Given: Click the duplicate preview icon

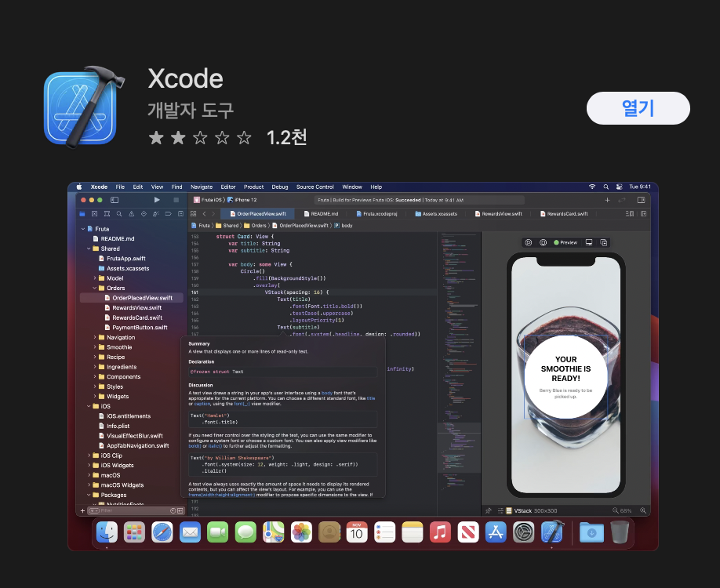Looking at the screenshot, I should click(604, 242).
